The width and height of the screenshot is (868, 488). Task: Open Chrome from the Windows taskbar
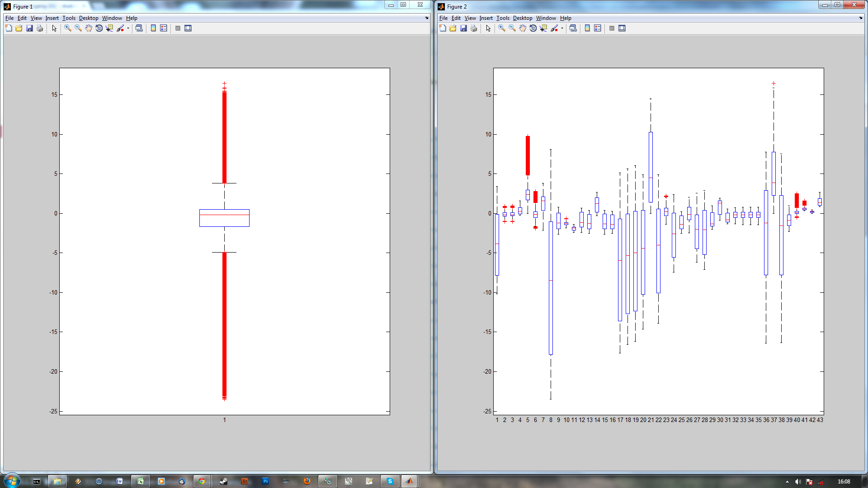click(202, 481)
